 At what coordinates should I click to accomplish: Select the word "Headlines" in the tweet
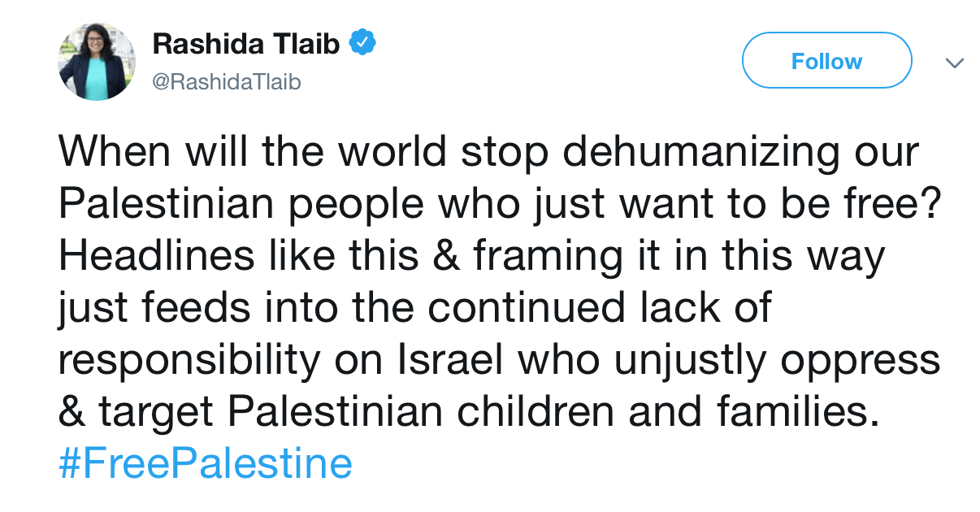[x=157, y=257]
